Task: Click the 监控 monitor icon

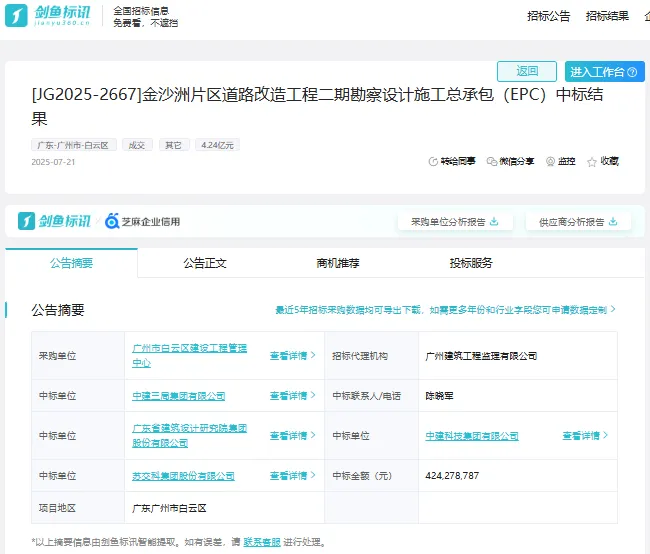Action: pos(550,161)
